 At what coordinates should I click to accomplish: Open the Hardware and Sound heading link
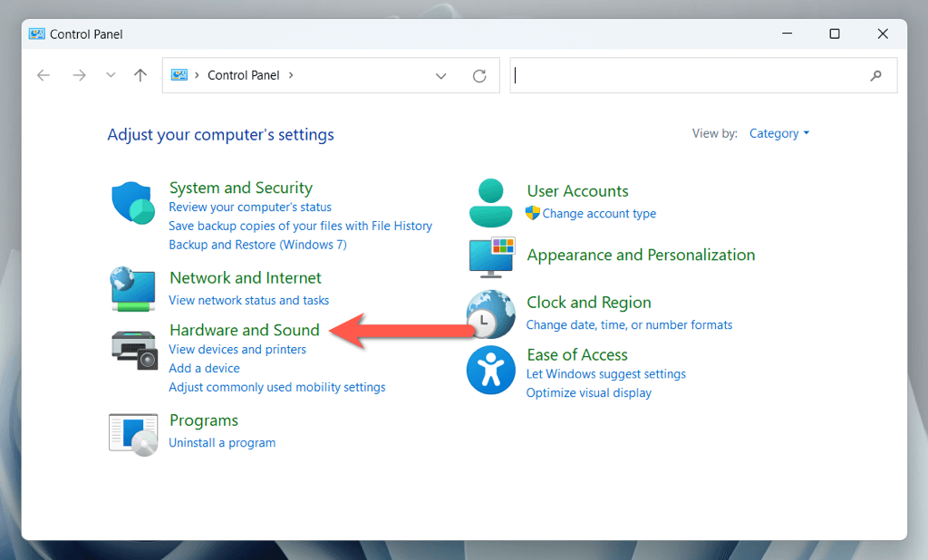click(245, 330)
